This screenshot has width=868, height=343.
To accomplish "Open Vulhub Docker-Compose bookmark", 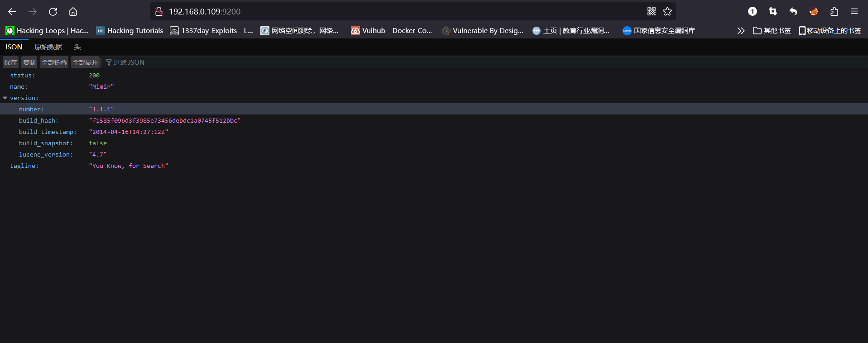I will point(392,31).
